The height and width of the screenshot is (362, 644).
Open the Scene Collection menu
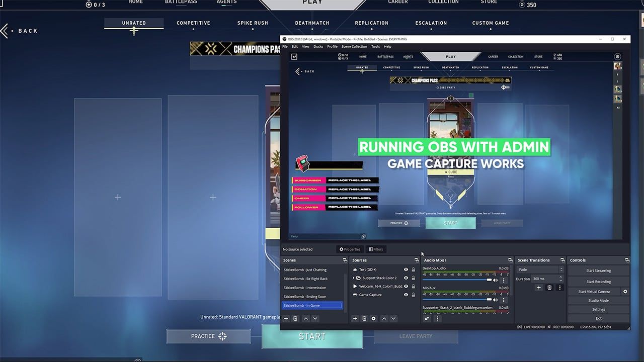354,47
